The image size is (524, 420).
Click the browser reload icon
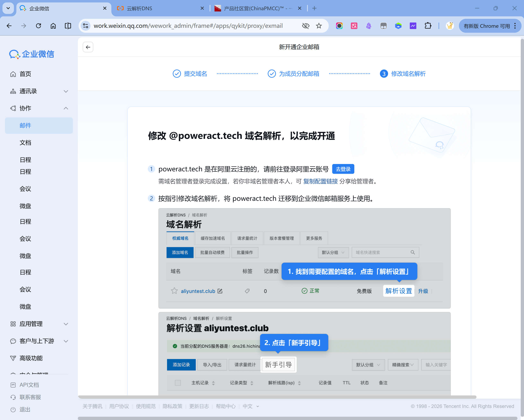tap(38, 26)
